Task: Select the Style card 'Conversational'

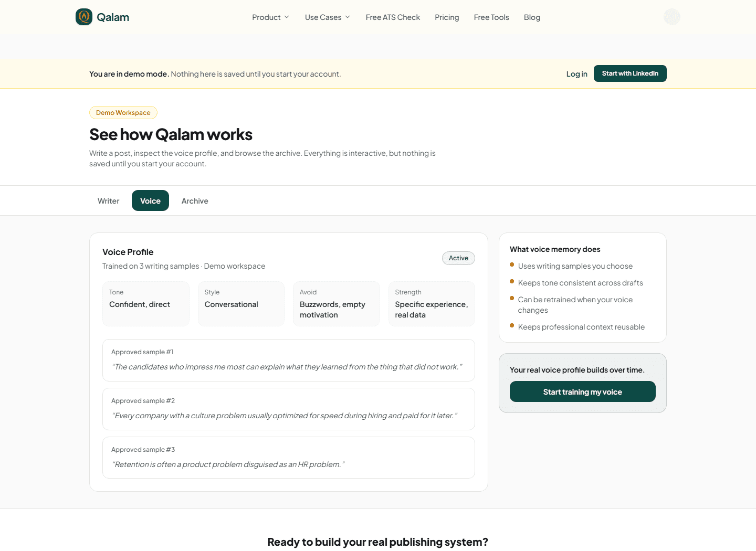Action: click(241, 304)
